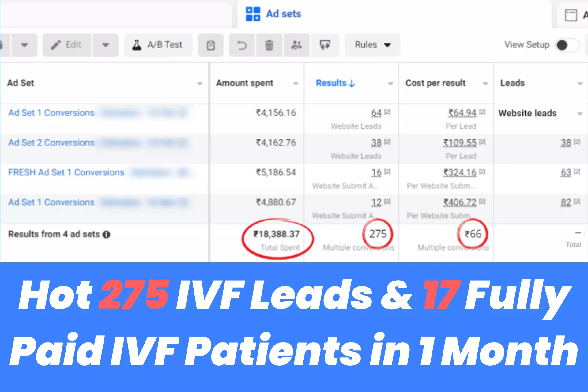Screen dimensions: 588x392
Task: Click the 64 Website Leads result value
Action: [376, 113]
